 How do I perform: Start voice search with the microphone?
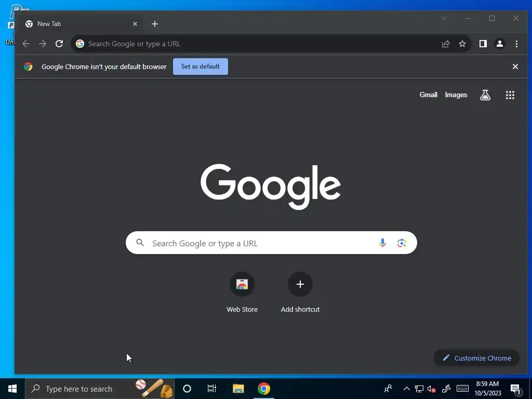pyautogui.click(x=382, y=243)
